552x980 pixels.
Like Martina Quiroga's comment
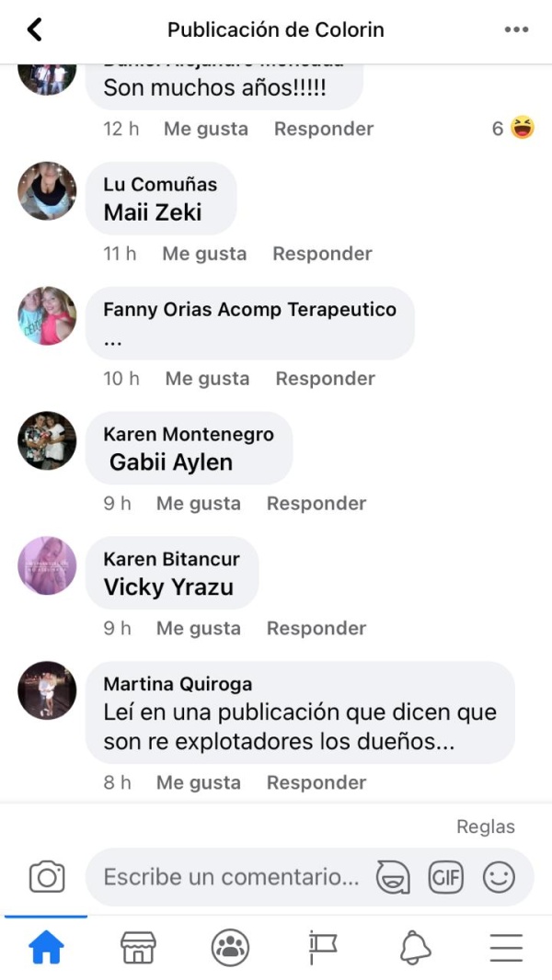(x=198, y=782)
